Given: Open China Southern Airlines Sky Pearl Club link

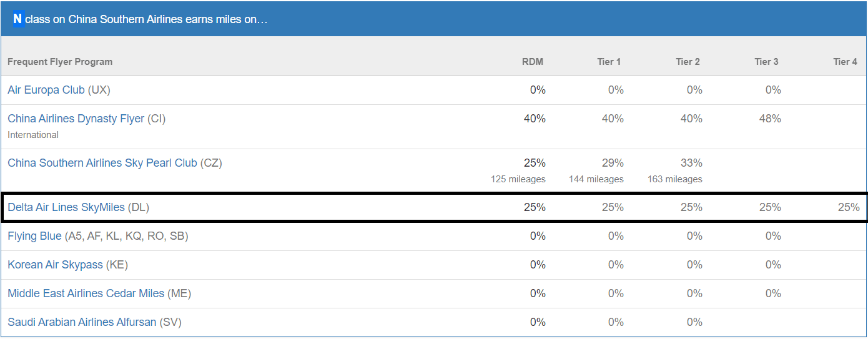Looking at the screenshot, I should (102, 163).
